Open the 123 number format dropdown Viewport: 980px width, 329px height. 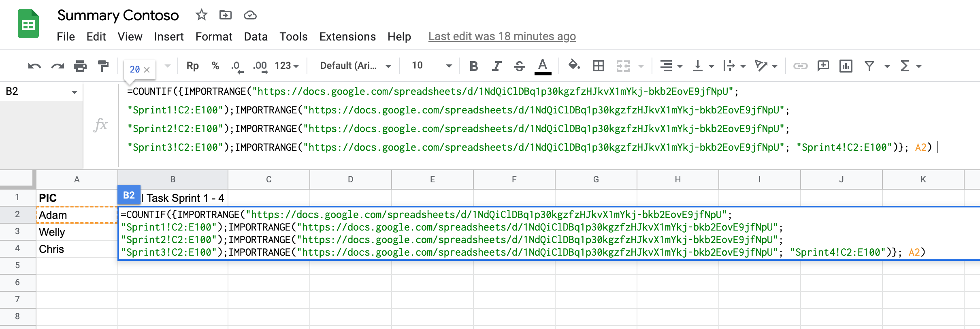(x=287, y=66)
